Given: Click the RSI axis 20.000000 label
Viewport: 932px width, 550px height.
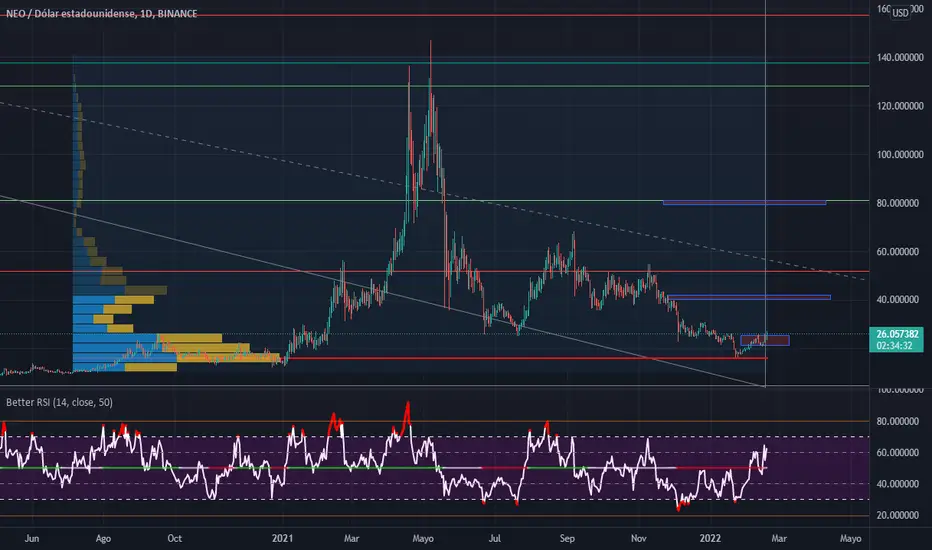Looking at the screenshot, I should (x=898, y=515).
